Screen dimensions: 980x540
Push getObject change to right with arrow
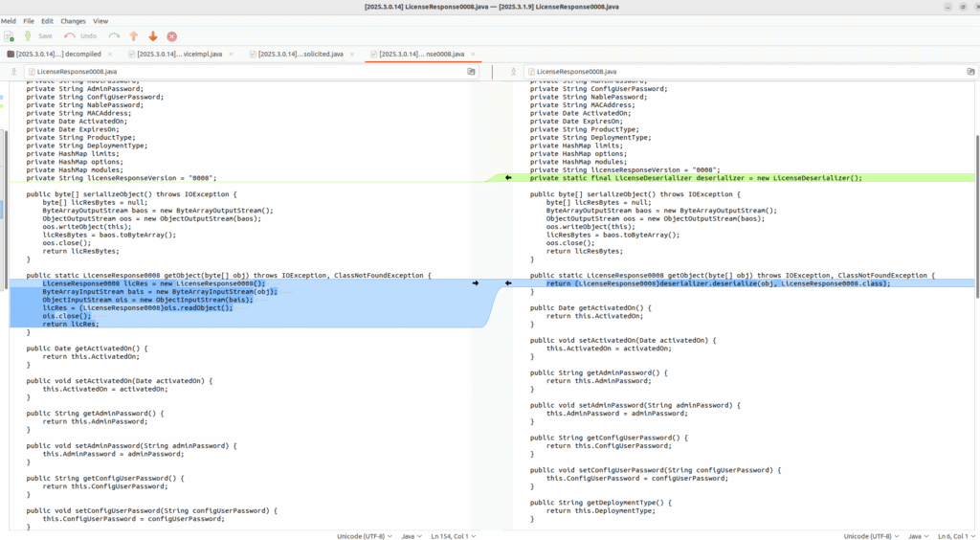476,283
